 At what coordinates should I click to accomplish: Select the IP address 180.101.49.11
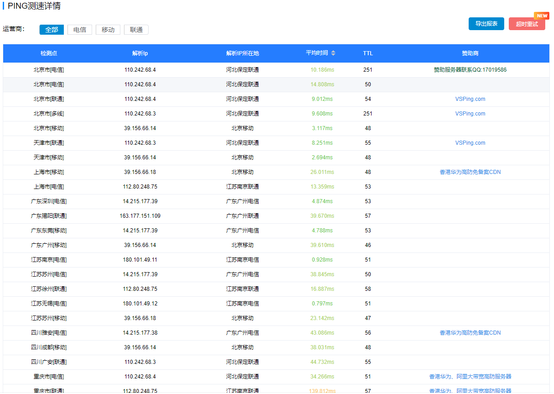[x=140, y=260]
